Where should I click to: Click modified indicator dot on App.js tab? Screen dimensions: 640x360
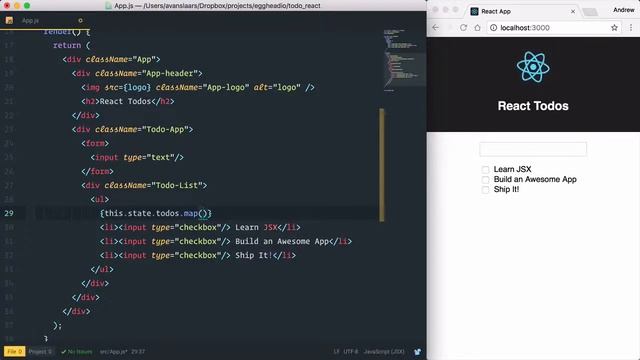pos(80,20)
